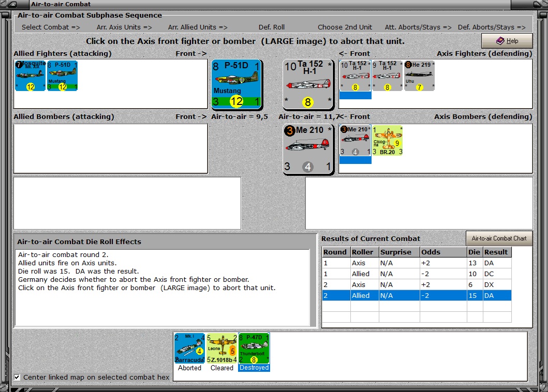The width and height of the screenshot is (548, 392).
Task: Pick the small P-51D Mustang counter in Allied Fighters list
Action: (62, 76)
